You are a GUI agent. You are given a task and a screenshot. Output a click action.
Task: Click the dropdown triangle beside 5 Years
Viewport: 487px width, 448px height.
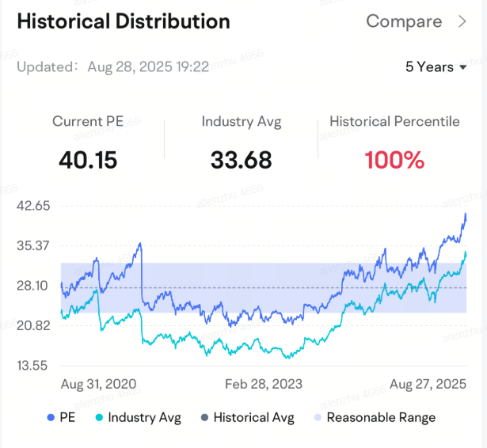tap(462, 67)
